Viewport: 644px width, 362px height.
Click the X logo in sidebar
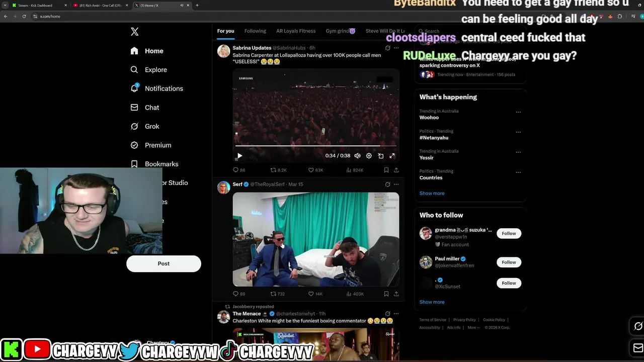(134, 32)
